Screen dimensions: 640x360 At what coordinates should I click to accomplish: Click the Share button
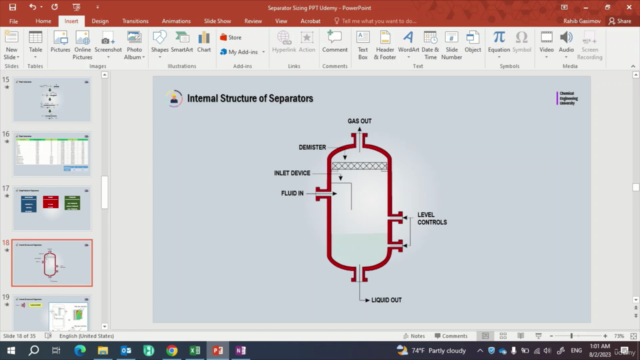pyautogui.click(x=620, y=21)
